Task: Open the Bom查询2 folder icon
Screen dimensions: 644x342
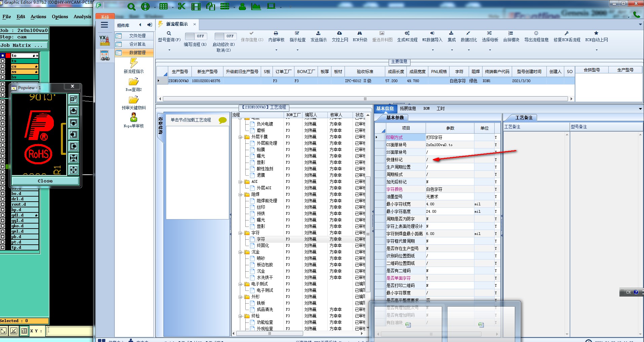Action: tap(134, 82)
